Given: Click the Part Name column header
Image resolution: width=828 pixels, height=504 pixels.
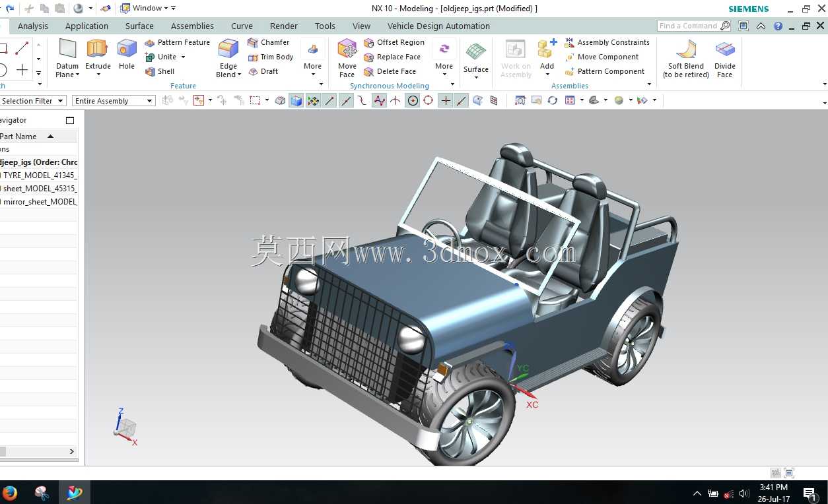Looking at the screenshot, I should pyautogui.click(x=39, y=137).
